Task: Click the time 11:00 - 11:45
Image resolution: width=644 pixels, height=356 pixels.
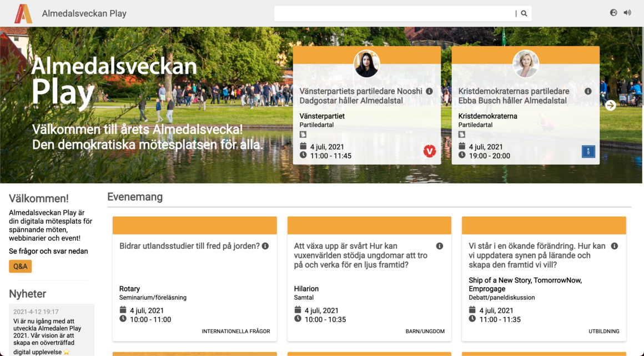Action: click(x=331, y=156)
